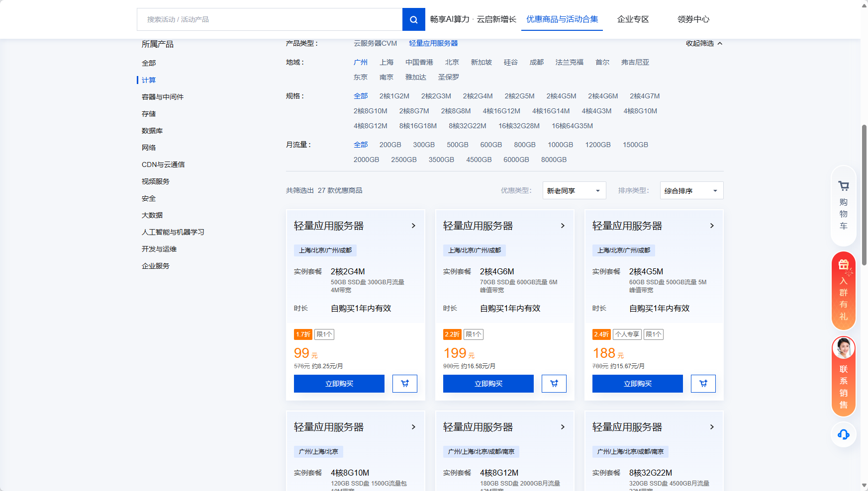
Task: Click the search magnifier icon
Action: click(413, 19)
